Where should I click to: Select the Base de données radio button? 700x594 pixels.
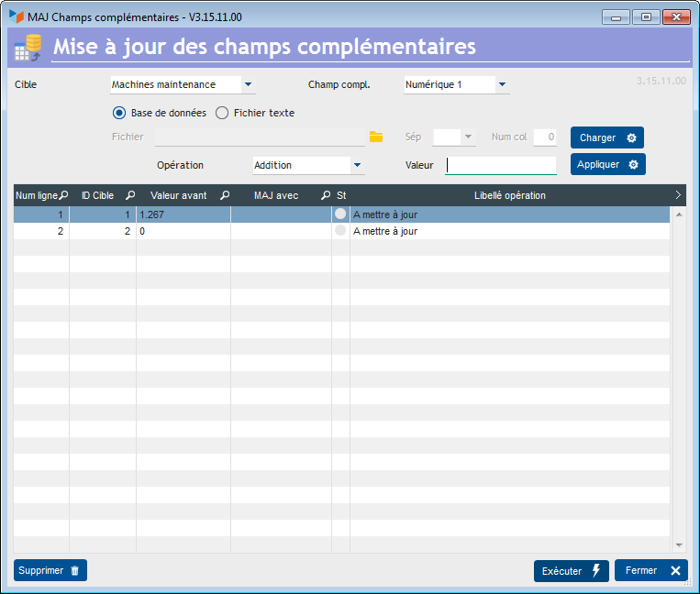pyautogui.click(x=119, y=113)
